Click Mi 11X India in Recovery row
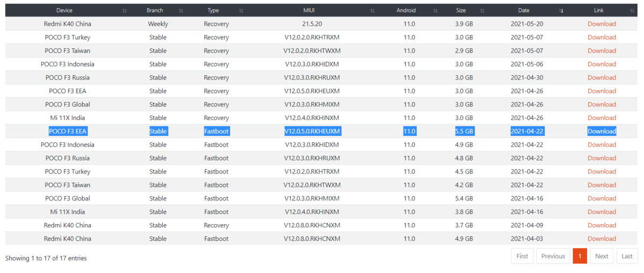This screenshot has height=273, width=644. point(67,118)
